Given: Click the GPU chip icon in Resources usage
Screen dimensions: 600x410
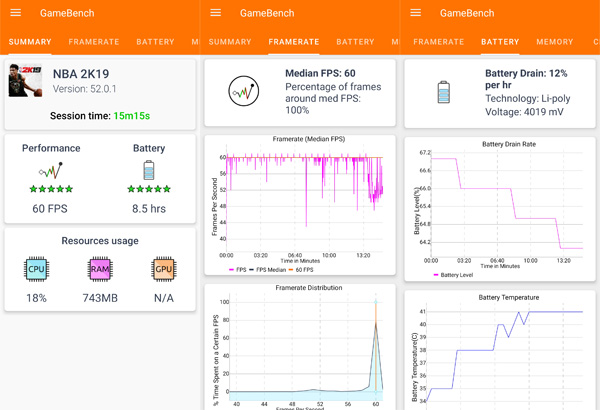Looking at the screenshot, I should pyautogui.click(x=164, y=269).
